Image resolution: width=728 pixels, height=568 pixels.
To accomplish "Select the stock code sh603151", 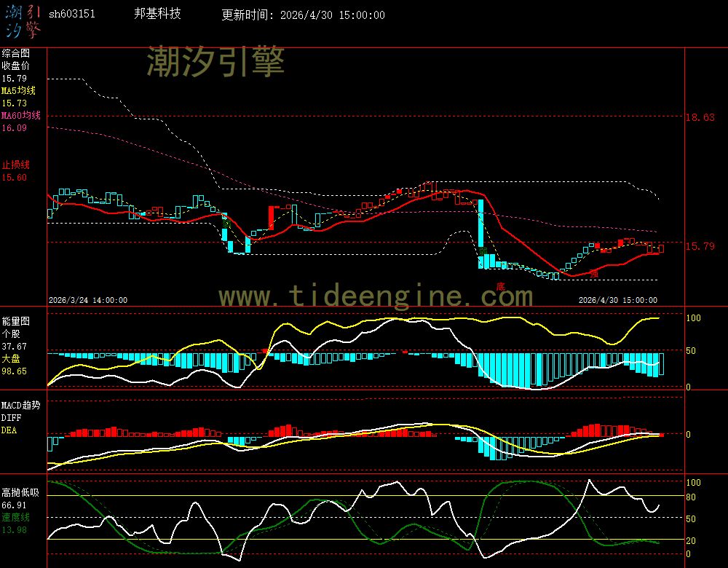I will [x=72, y=14].
